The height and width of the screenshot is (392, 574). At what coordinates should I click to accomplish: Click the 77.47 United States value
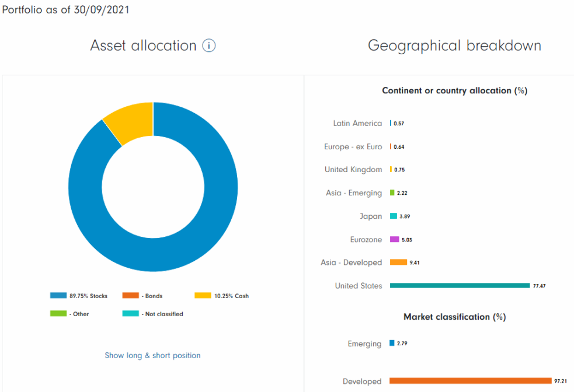tap(539, 286)
